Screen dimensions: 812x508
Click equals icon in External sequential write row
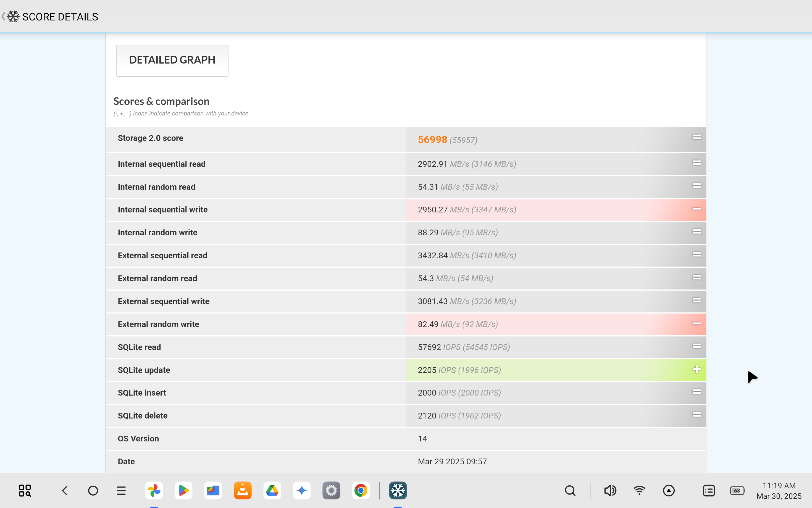pos(697,300)
